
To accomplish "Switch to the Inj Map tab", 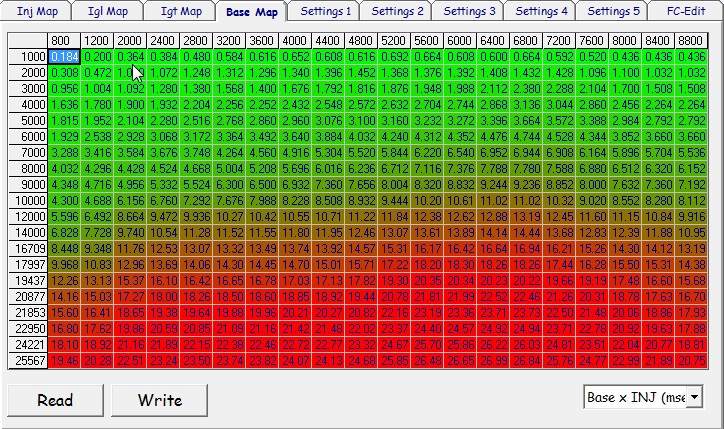I will [36, 11].
